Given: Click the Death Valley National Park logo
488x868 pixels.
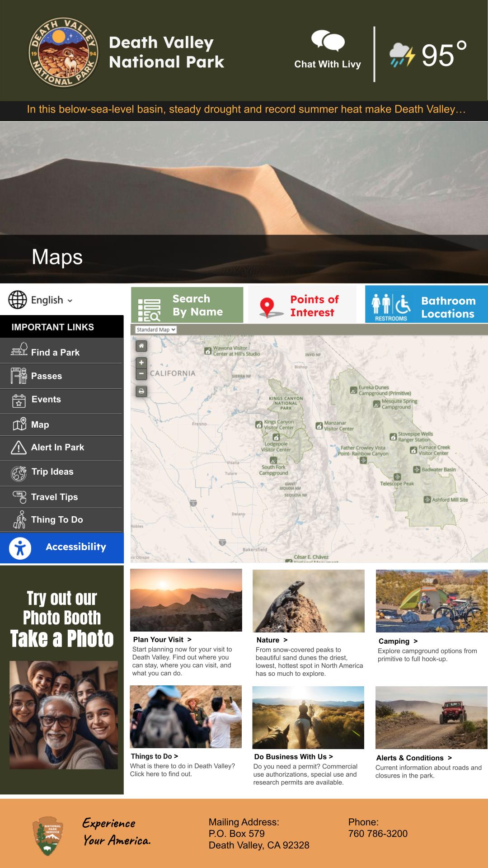Looking at the screenshot, I should pyautogui.click(x=63, y=53).
